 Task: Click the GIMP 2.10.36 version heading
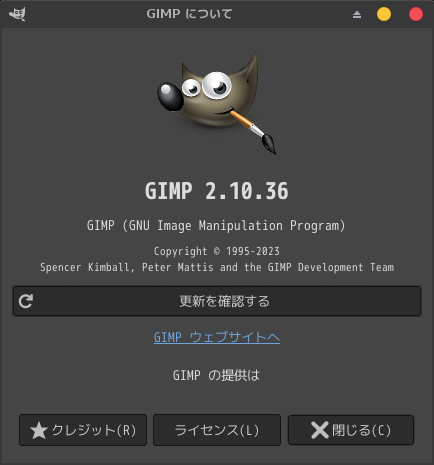217,191
